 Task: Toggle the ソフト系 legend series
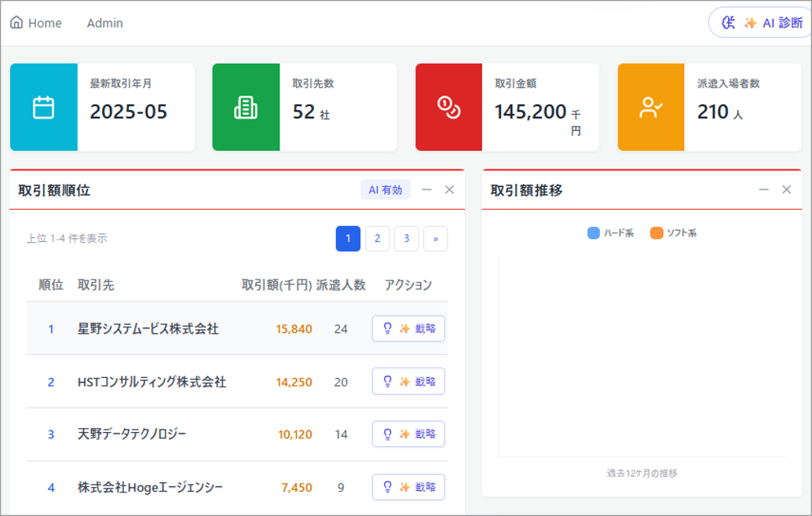tap(673, 233)
